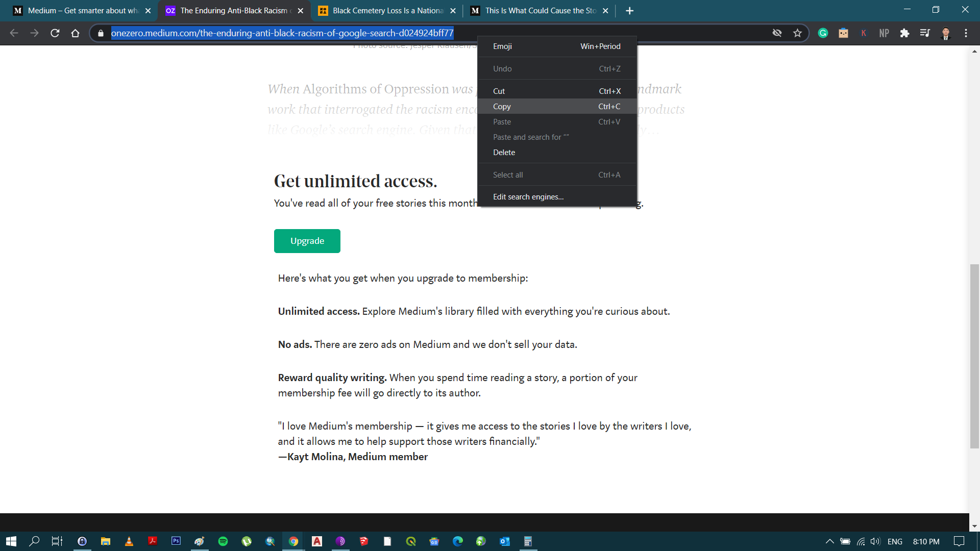This screenshot has height=551, width=980.
Task: Open media controls playlist icon
Action: click(x=925, y=33)
